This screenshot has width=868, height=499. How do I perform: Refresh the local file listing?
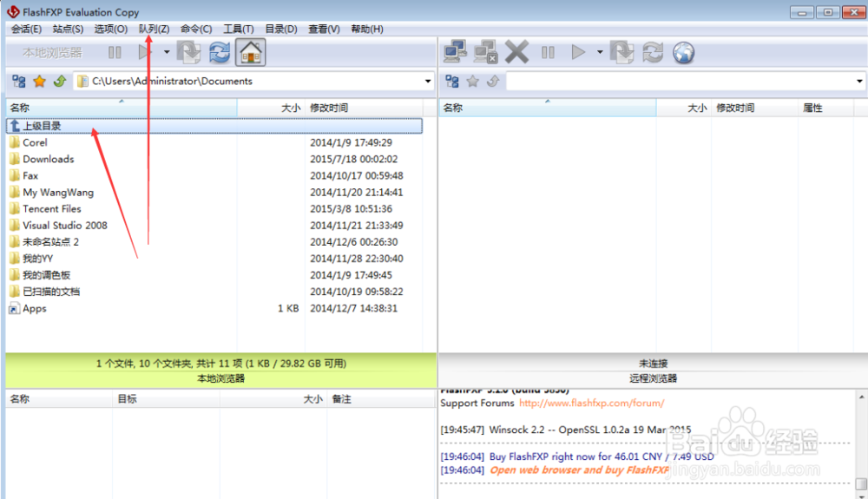tap(220, 53)
